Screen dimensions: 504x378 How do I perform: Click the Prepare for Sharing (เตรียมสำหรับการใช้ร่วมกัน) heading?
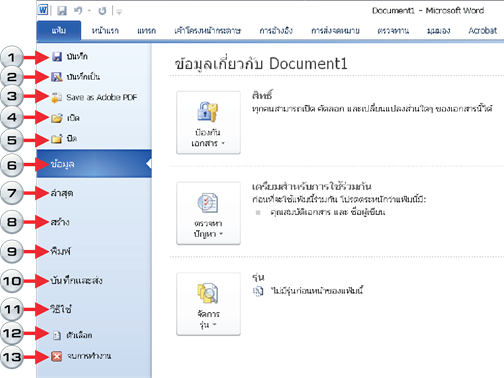(x=312, y=186)
